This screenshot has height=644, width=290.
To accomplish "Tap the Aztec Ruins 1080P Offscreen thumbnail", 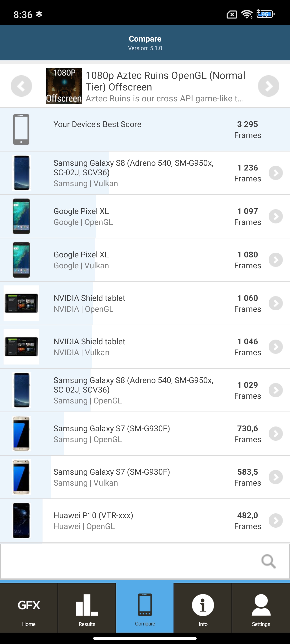I will (64, 86).
